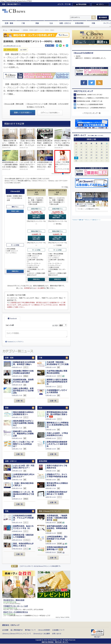Image resolution: width=111 pixels, height=644 pixels.
Task: Open the 特集 navigation tab
Action: (93, 23)
